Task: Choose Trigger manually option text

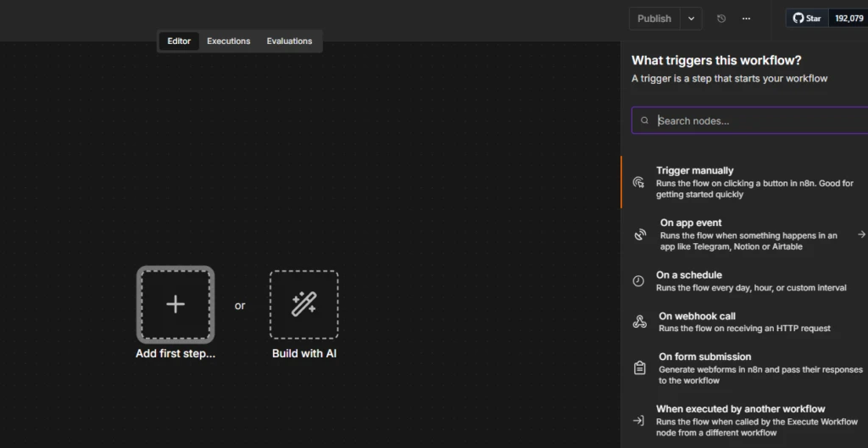Action: (695, 170)
